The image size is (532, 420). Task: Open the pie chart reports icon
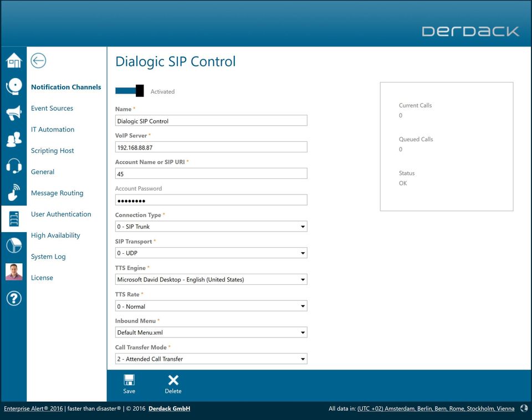(x=14, y=245)
